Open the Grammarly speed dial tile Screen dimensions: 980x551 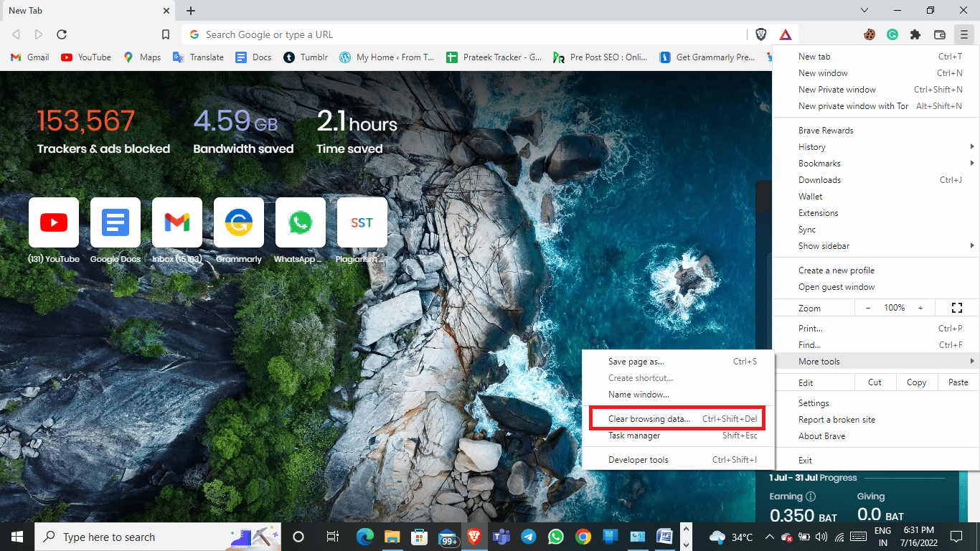(x=239, y=222)
